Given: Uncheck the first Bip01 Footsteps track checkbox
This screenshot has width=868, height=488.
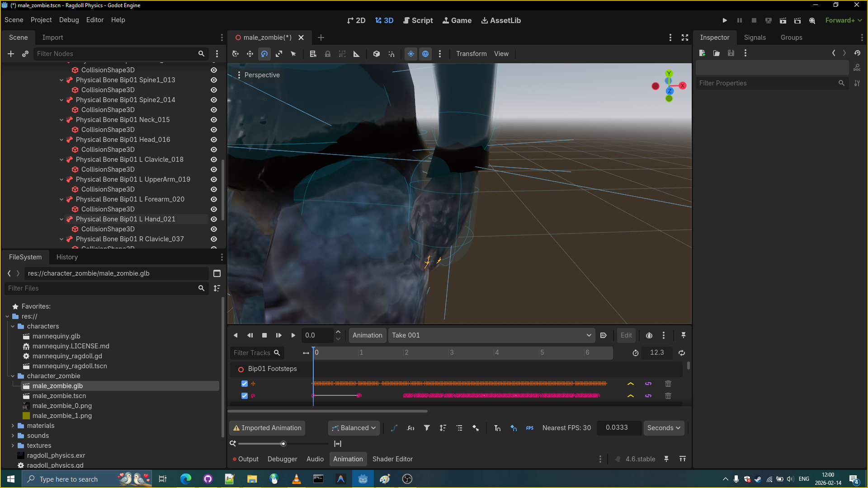Looking at the screenshot, I should coord(245,384).
